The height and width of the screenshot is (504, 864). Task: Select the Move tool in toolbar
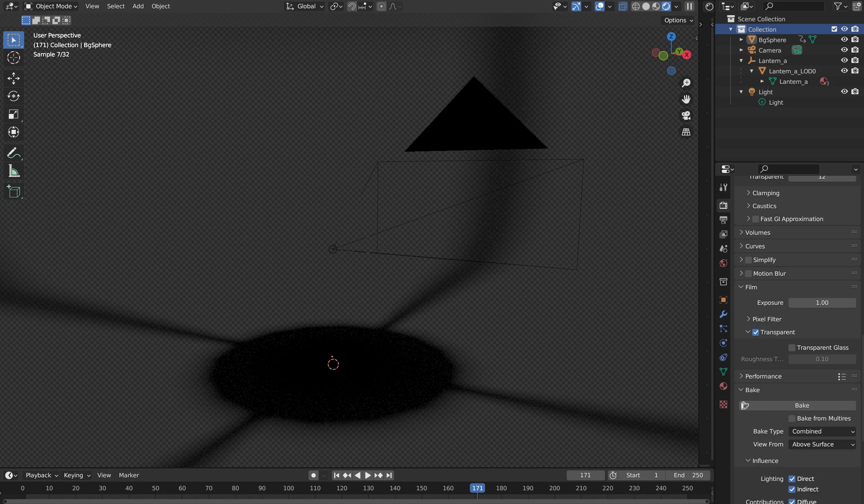click(x=13, y=78)
